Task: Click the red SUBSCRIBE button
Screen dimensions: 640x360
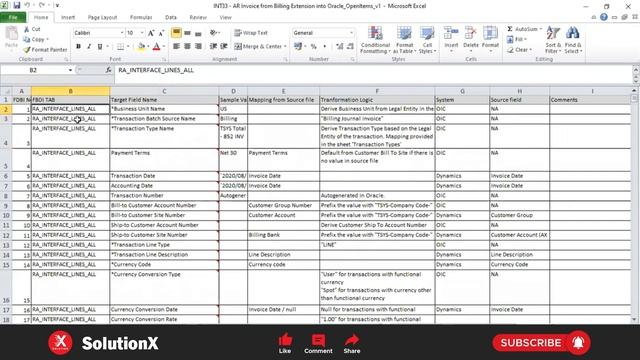Action: [541, 342]
